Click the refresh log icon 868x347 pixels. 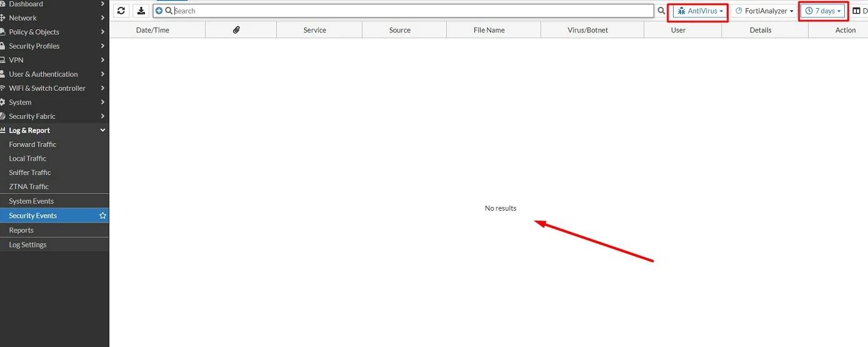tap(121, 11)
